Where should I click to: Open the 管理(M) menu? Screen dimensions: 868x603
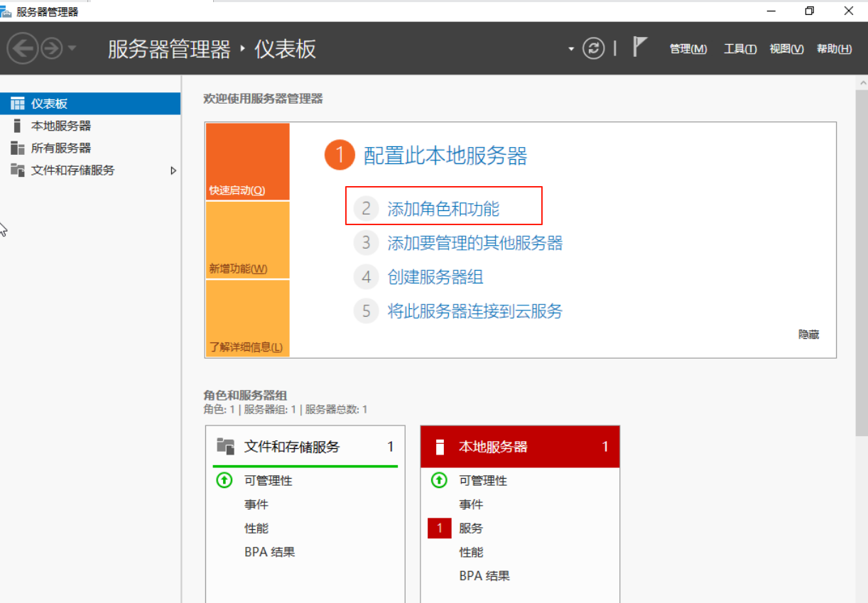click(688, 49)
